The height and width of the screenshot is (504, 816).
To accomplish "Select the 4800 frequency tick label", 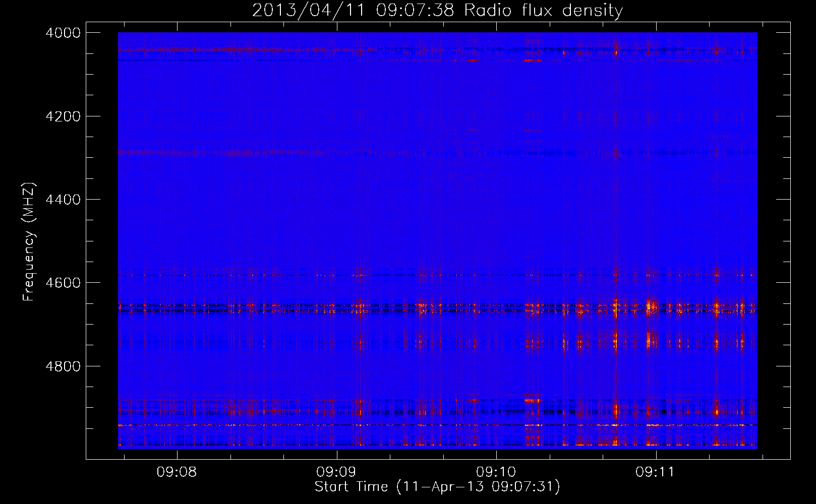I will point(63,366).
